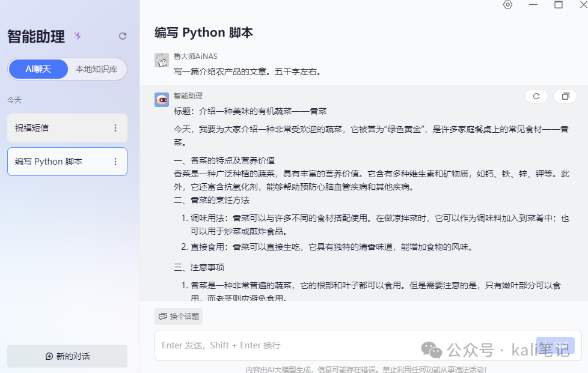The image size is (588, 373).
Task: Open the 祝福短信 conversation
Action: tap(67, 128)
